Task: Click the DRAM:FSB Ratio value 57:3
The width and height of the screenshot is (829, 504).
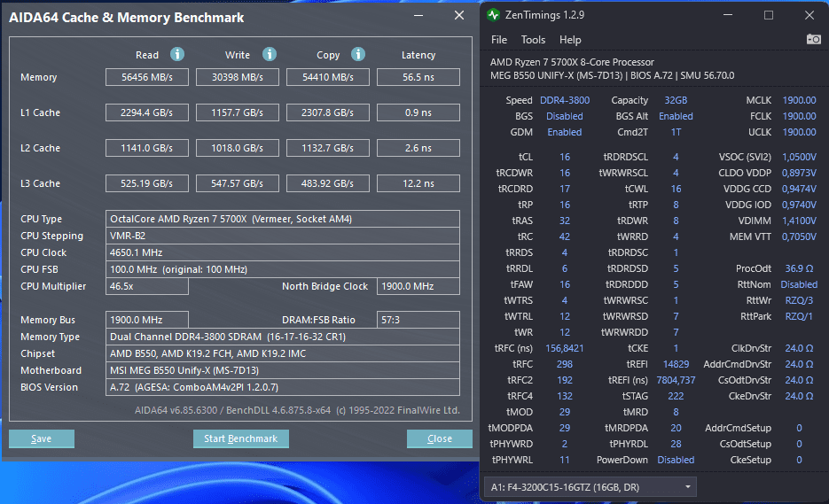Action: tap(418, 320)
